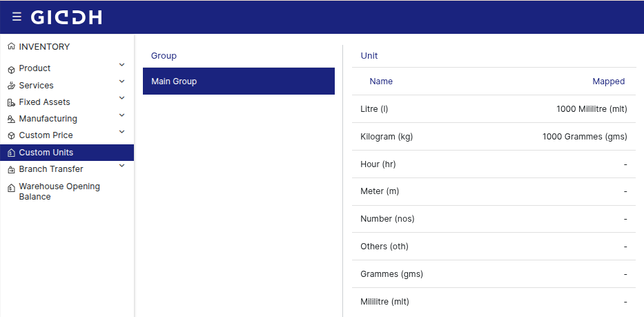Viewport: 644px width, 317px height.
Task: Open the Grammes (gms) unit row
Action: (494, 273)
